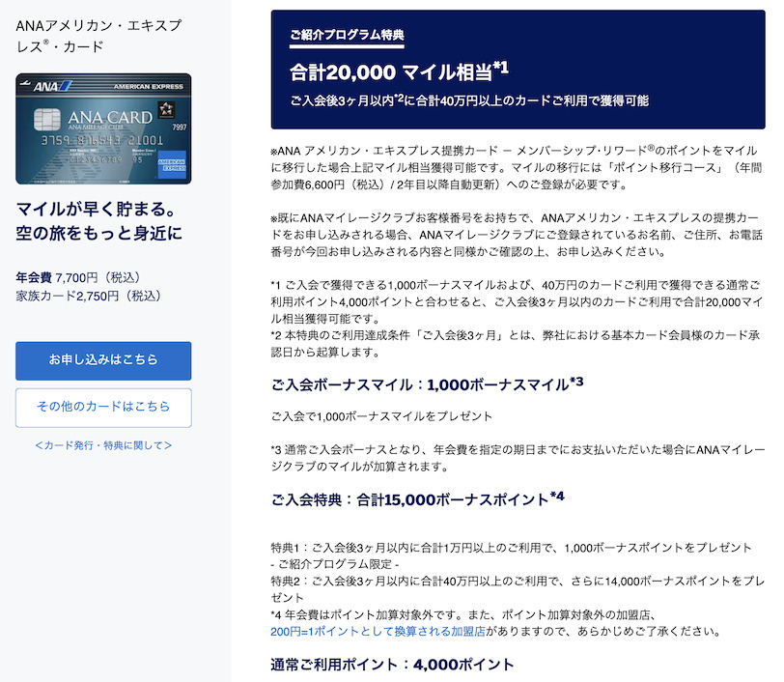
Task: Click the ご入会特典：合計15,000ボーナスポイント heading
Action: click(417, 498)
